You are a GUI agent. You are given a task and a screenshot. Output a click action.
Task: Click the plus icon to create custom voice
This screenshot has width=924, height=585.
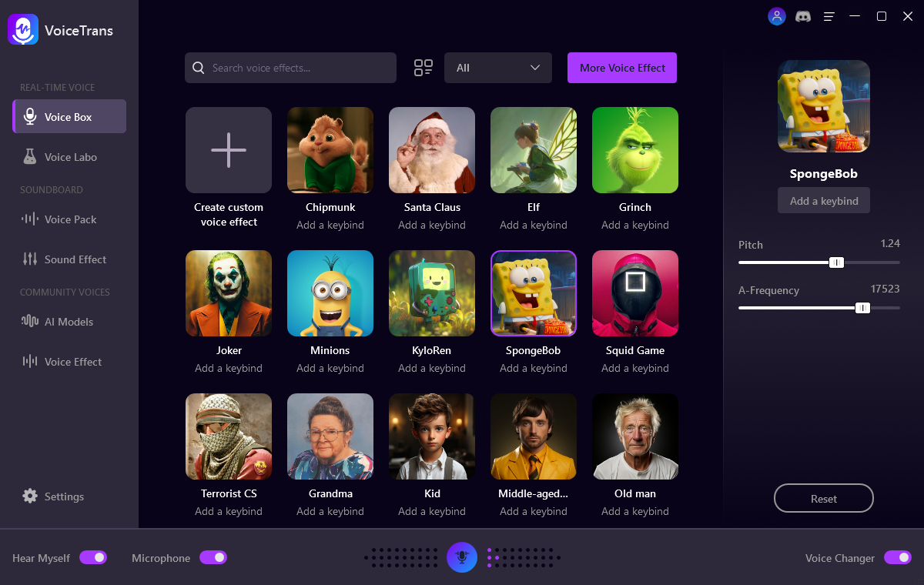click(229, 150)
